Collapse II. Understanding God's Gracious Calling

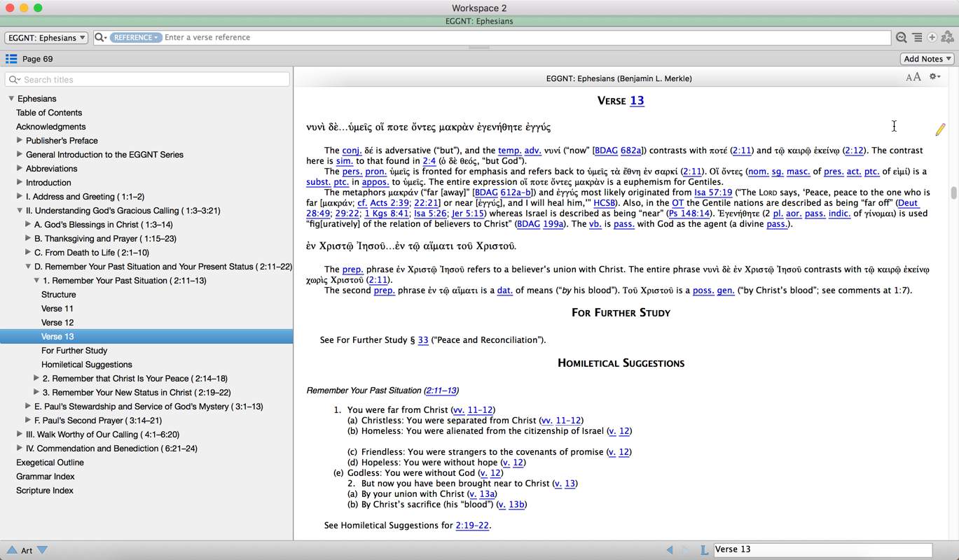(20, 211)
